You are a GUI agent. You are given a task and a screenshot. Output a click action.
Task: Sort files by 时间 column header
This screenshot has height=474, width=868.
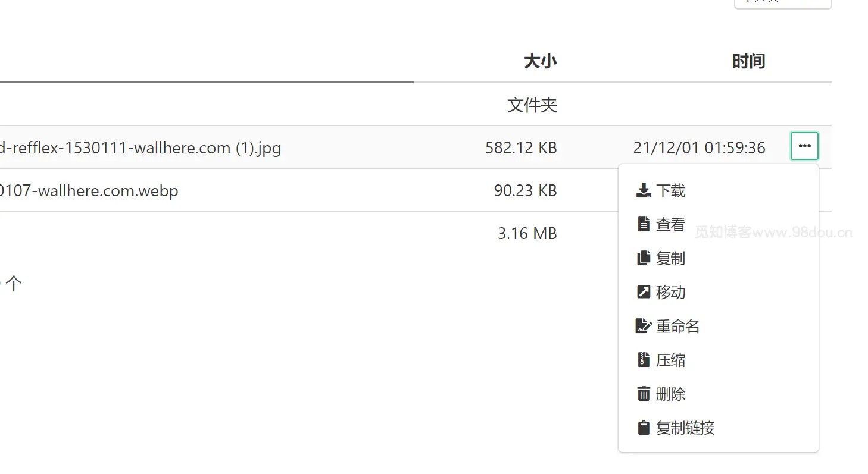point(748,61)
